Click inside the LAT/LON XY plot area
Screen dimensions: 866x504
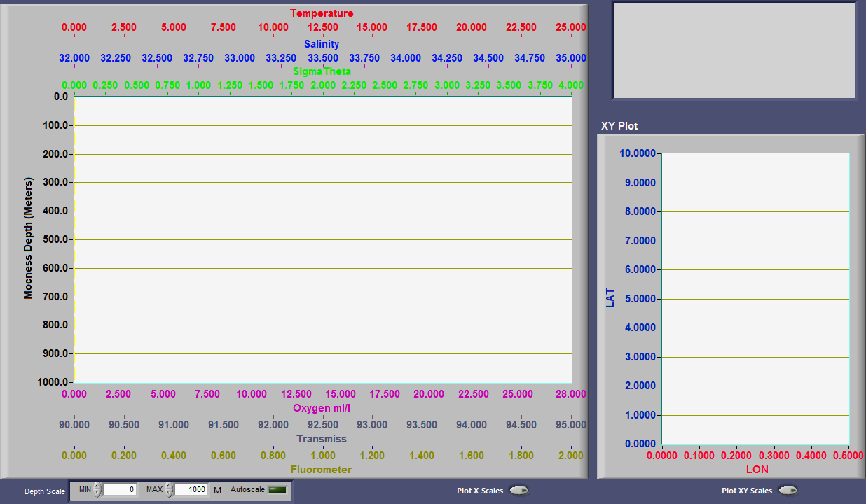coord(755,298)
